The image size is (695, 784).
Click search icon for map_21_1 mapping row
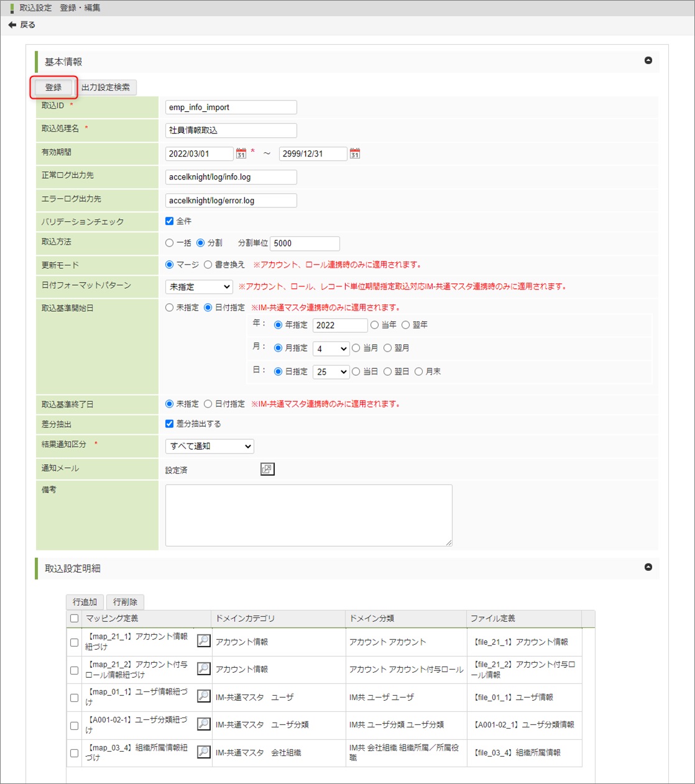(203, 640)
